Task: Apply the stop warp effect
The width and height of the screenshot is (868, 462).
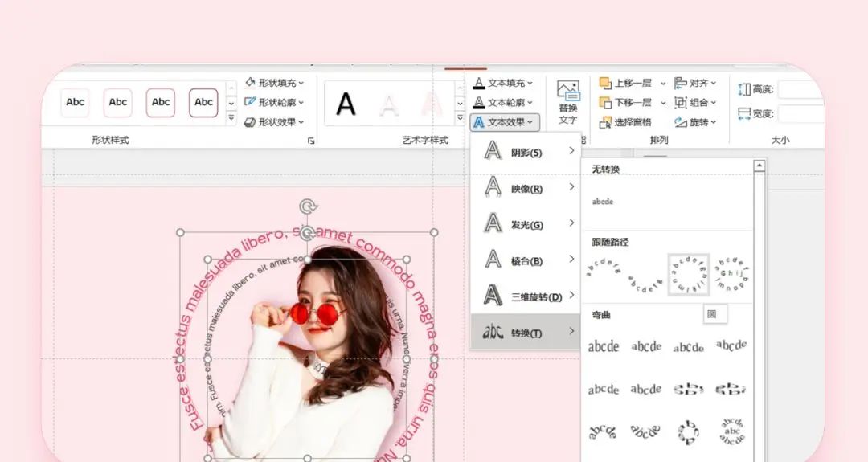Action: coord(646,347)
